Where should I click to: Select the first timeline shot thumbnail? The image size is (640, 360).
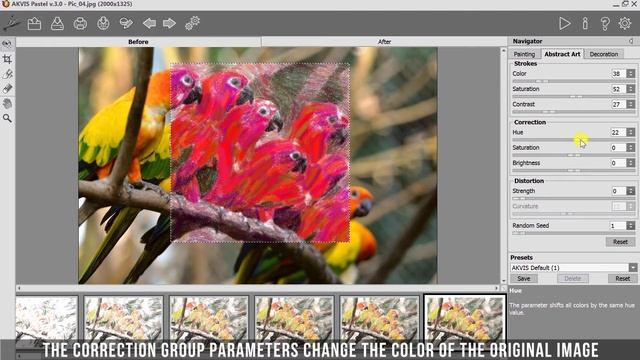(x=47, y=318)
